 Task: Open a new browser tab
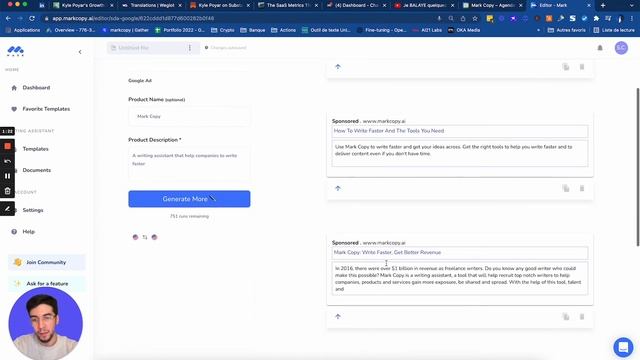pos(603,5)
